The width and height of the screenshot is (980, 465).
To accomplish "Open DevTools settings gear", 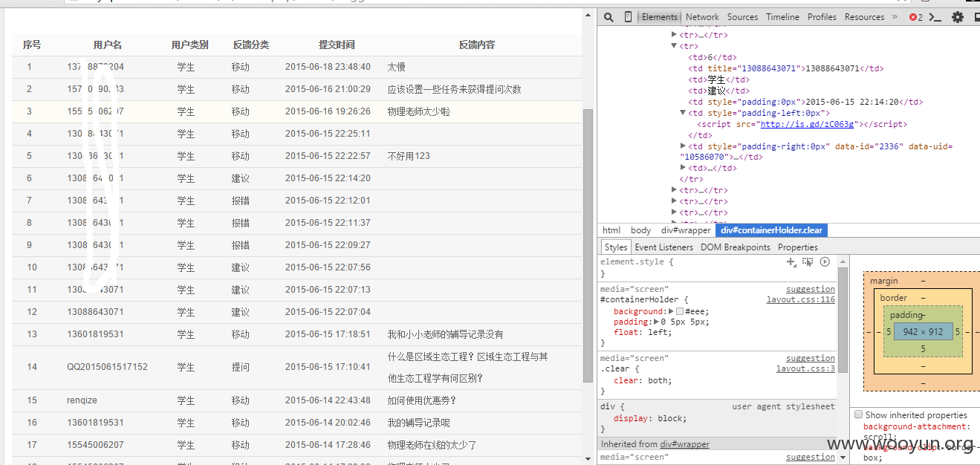I will [x=958, y=17].
